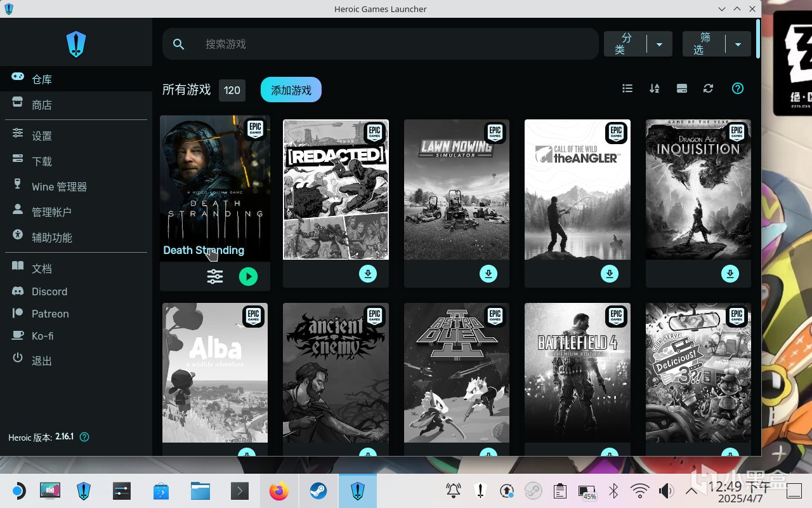Open the Battlefield 4 Premium Edition cover

(x=577, y=373)
